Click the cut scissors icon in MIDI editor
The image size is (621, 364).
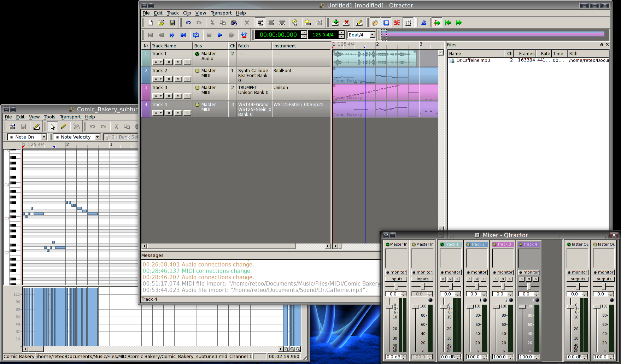116,127
